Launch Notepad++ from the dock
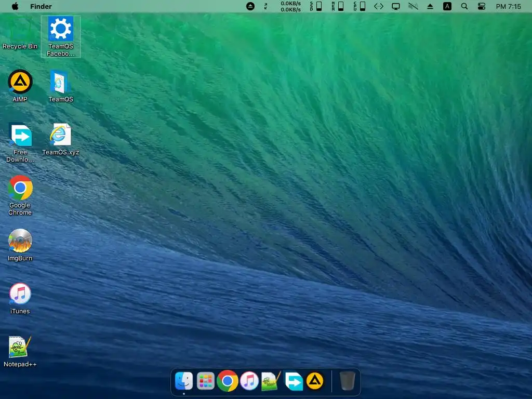This screenshot has height=399, width=532. (271, 381)
